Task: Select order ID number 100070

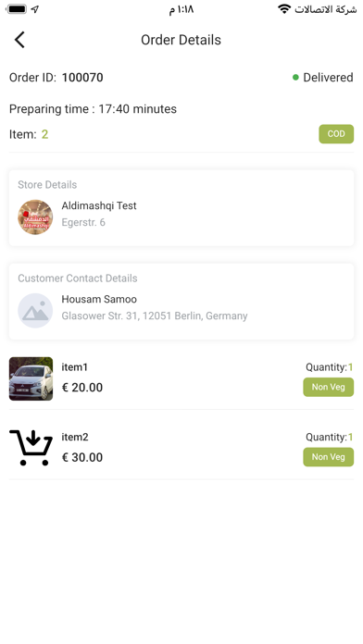Action: tap(82, 77)
